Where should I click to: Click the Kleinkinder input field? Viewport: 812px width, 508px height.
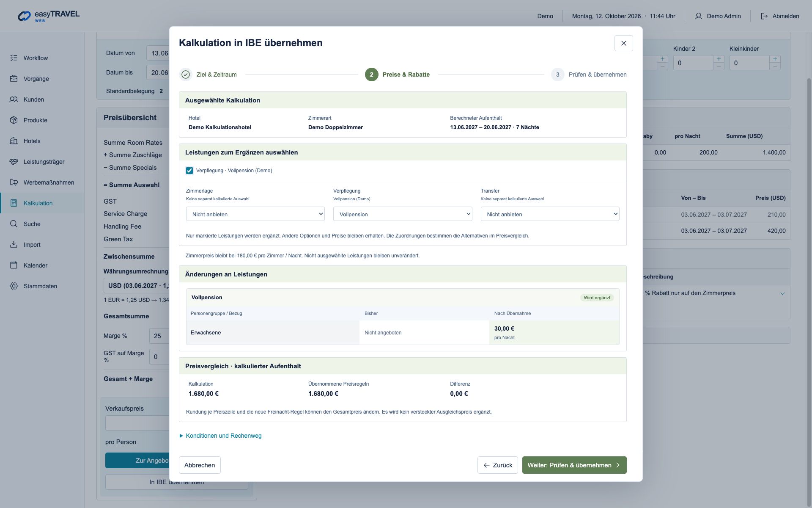pos(749,63)
